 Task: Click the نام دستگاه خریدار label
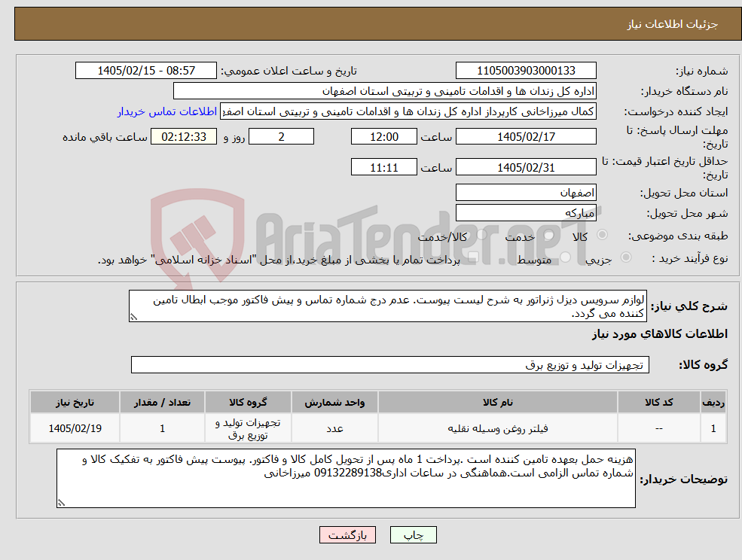point(684,91)
